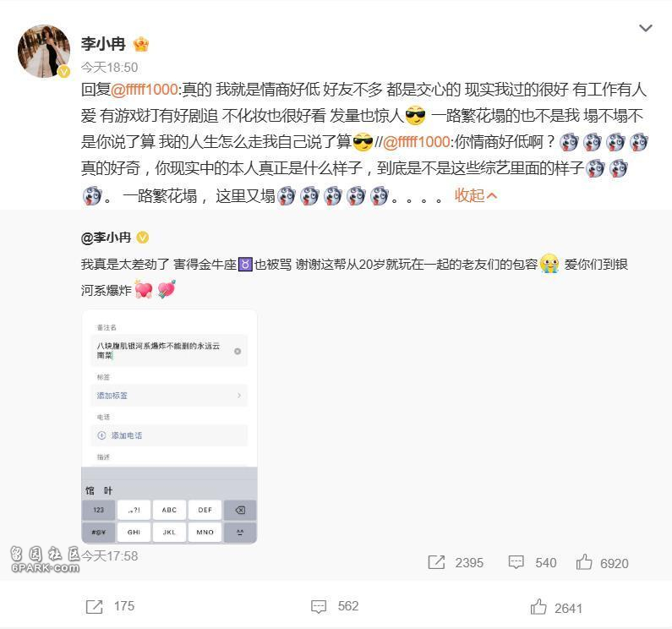Open the reposted @李小冉 author link
The image size is (672, 629).
click(106, 238)
